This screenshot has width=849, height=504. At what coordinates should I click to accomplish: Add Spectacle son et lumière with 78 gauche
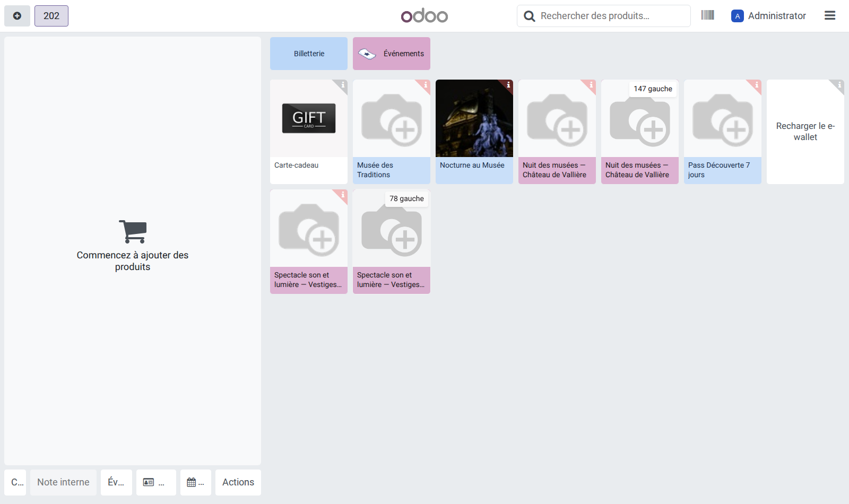[x=392, y=241]
